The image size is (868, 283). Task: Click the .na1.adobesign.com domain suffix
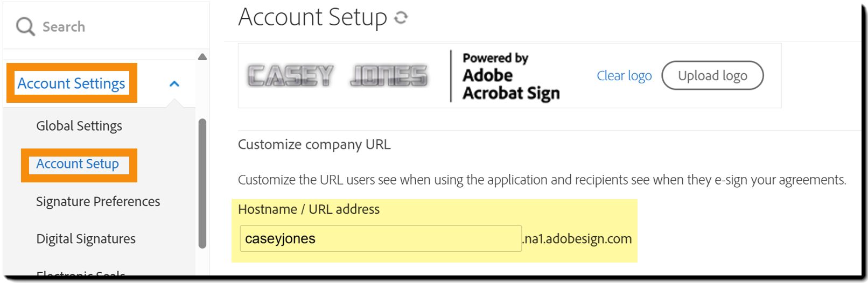[577, 239]
